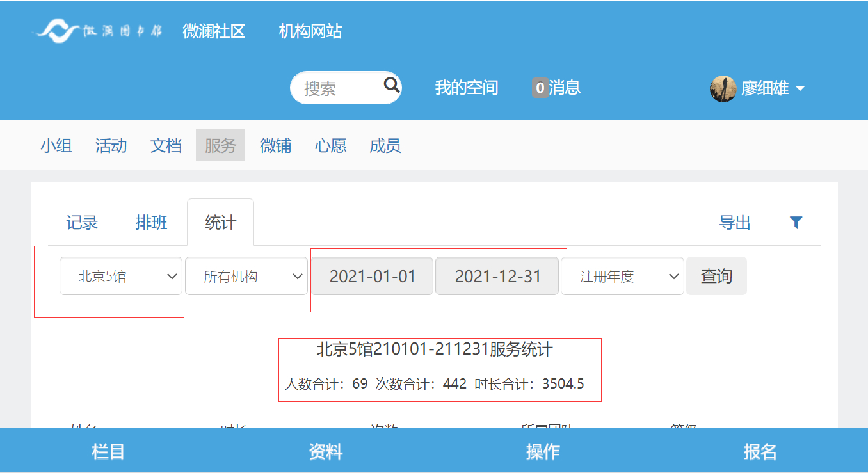Click the filter funnel icon

tap(796, 223)
